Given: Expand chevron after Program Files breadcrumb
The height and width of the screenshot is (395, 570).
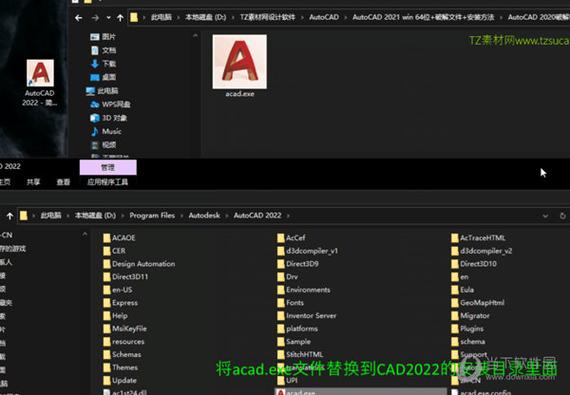Looking at the screenshot, I should click(x=182, y=216).
